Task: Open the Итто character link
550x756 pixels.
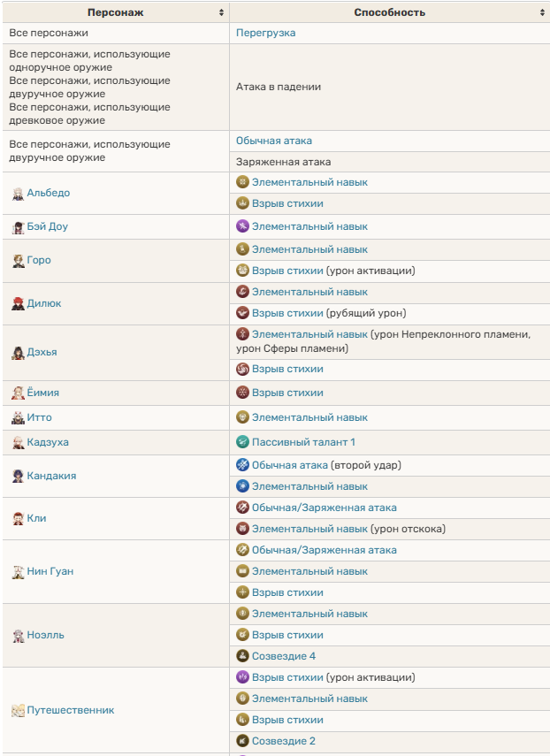Action: 39,417
